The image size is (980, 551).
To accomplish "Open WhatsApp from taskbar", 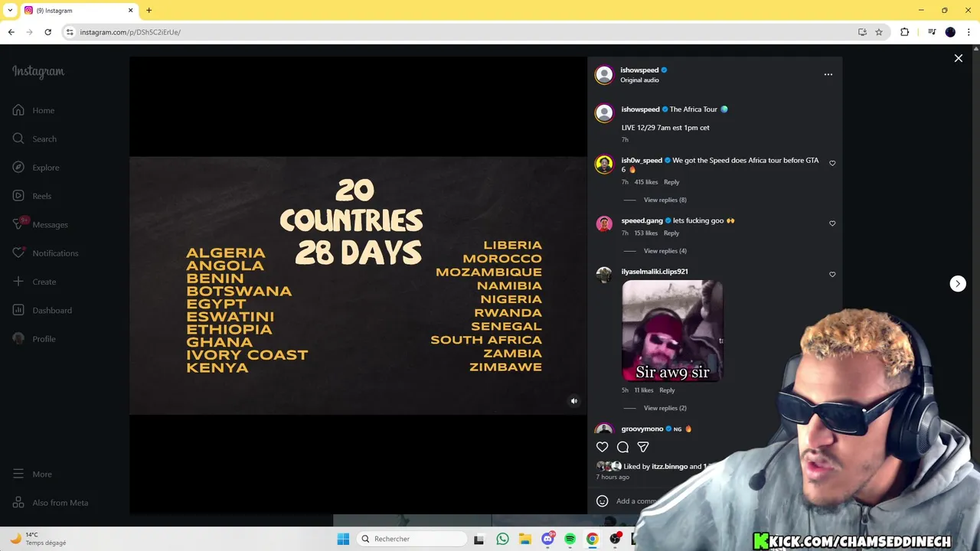I will (x=502, y=539).
